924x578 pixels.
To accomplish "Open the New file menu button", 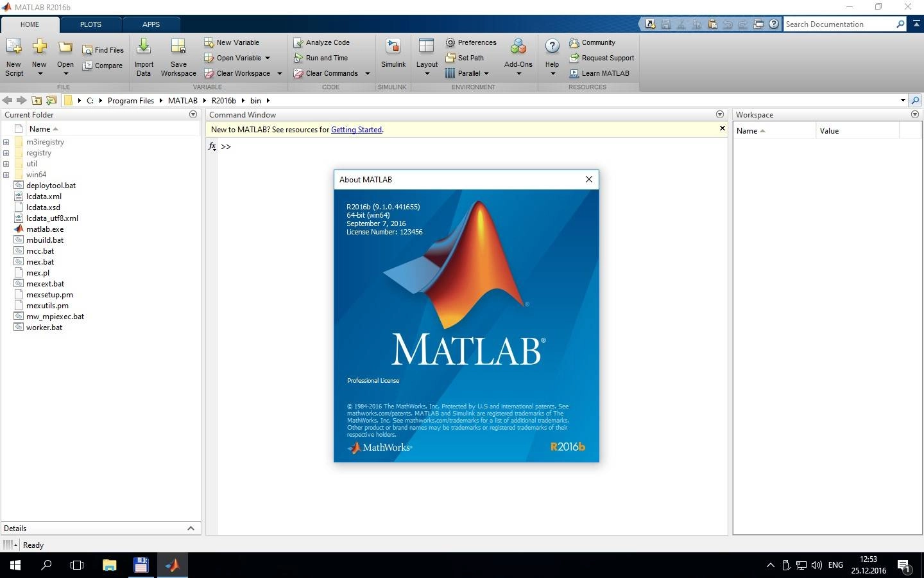I will coord(39,57).
